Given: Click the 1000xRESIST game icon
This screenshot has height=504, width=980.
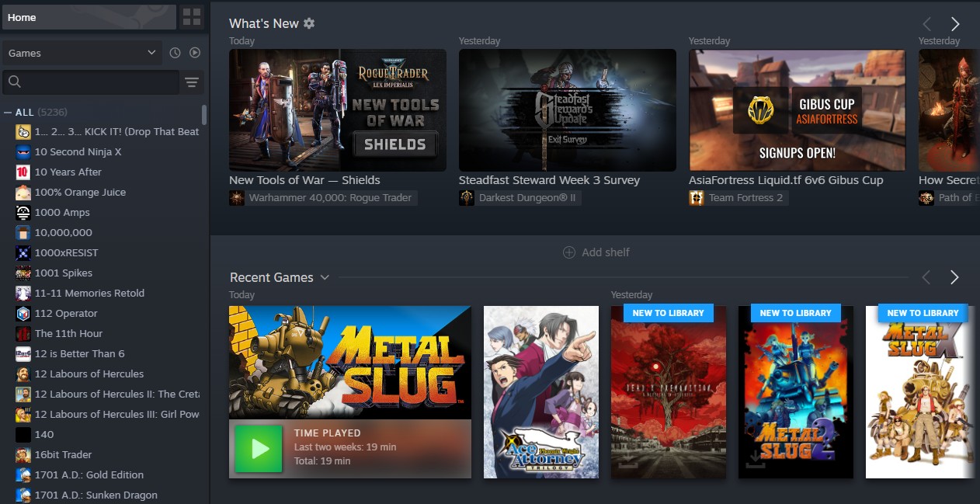Looking at the screenshot, I should [23, 253].
